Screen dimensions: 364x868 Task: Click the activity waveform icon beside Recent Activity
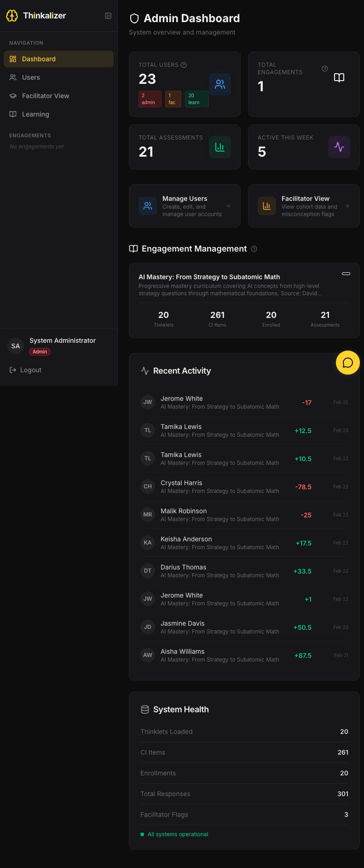(144, 370)
